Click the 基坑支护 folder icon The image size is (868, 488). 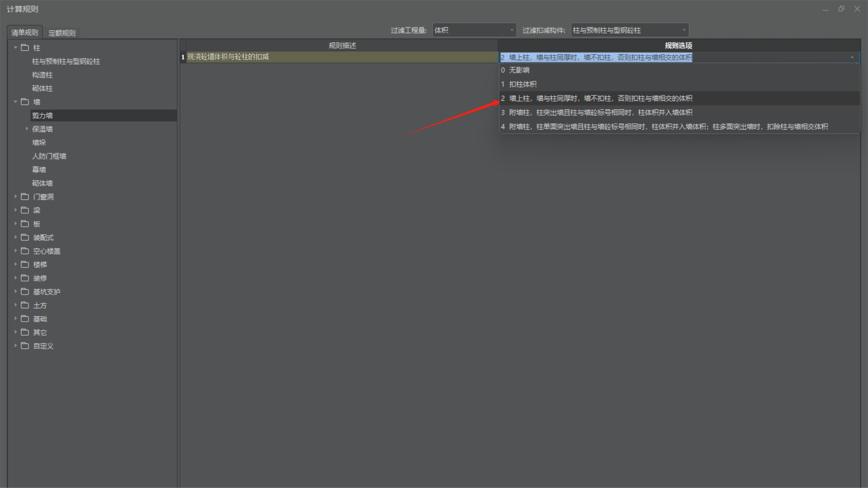[x=25, y=291]
